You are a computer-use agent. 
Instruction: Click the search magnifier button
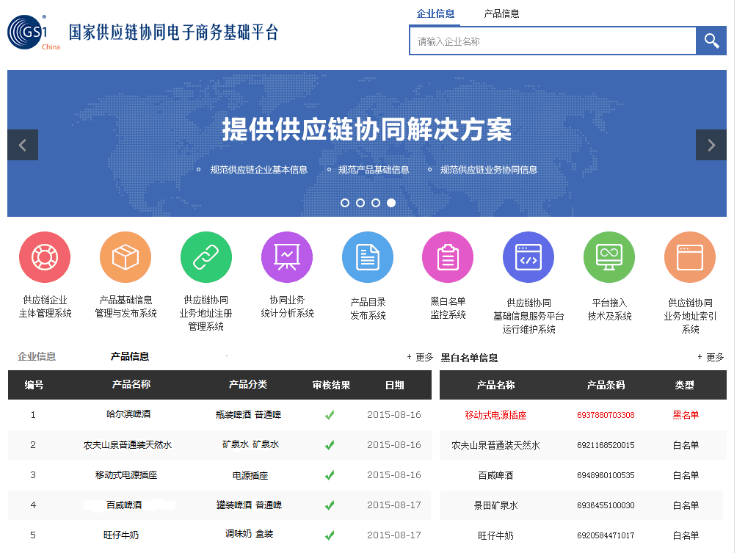pyautogui.click(x=711, y=41)
